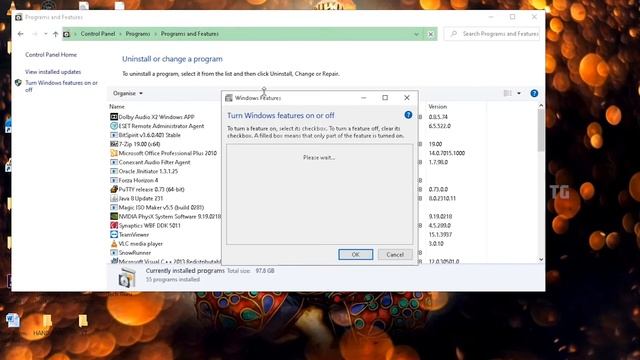Select the BitSpirit v3.6.0.401 Stable icon
The image size is (640, 360).
(x=114, y=135)
